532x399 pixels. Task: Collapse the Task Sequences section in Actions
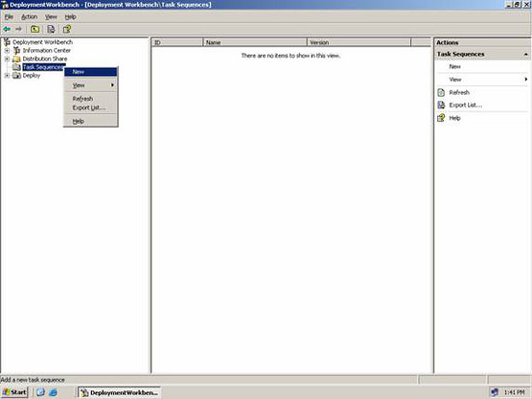point(525,54)
